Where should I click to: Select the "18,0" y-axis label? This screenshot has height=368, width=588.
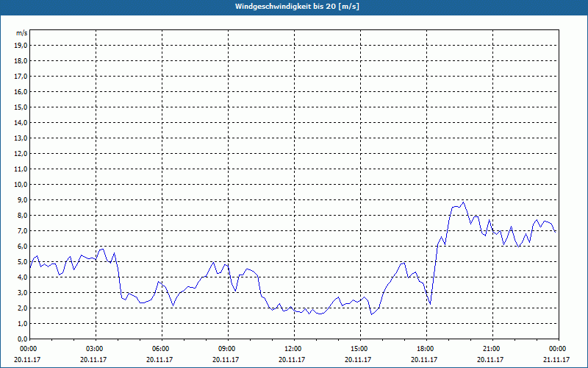pyautogui.click(x=21, y=61)
